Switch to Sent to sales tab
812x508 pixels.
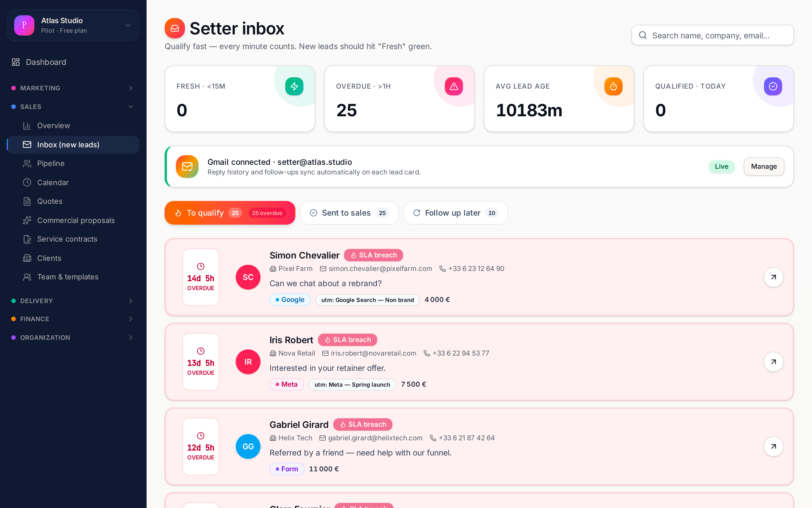coord(349,213)
